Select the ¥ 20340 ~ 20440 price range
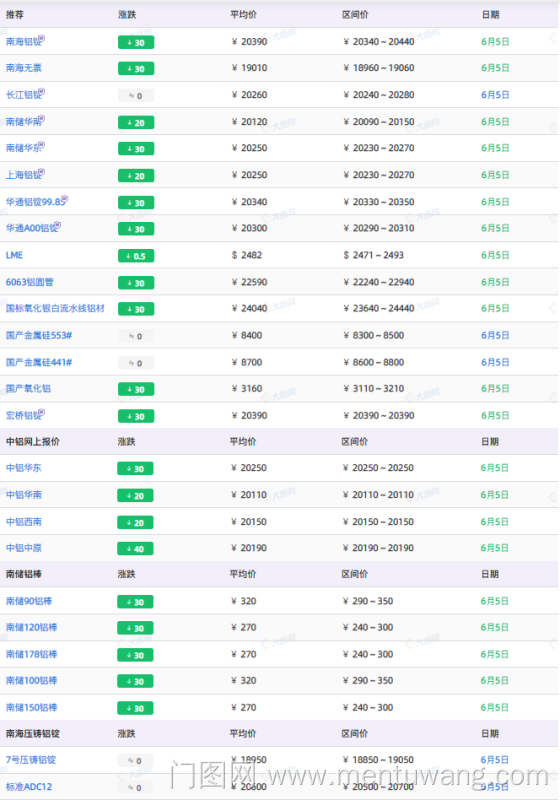This screenshot has height=800, width=560. (x=379, y=42)
